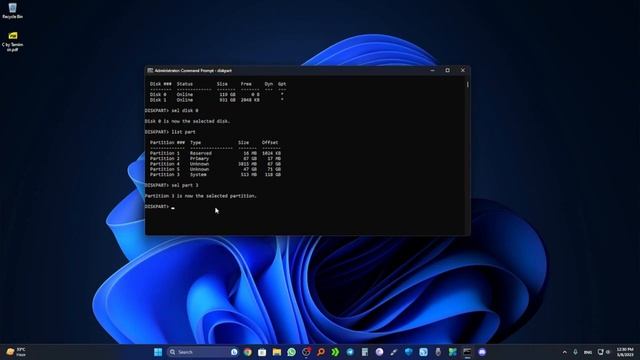Open the light purple sphere taskbar icon

point(379,352)
